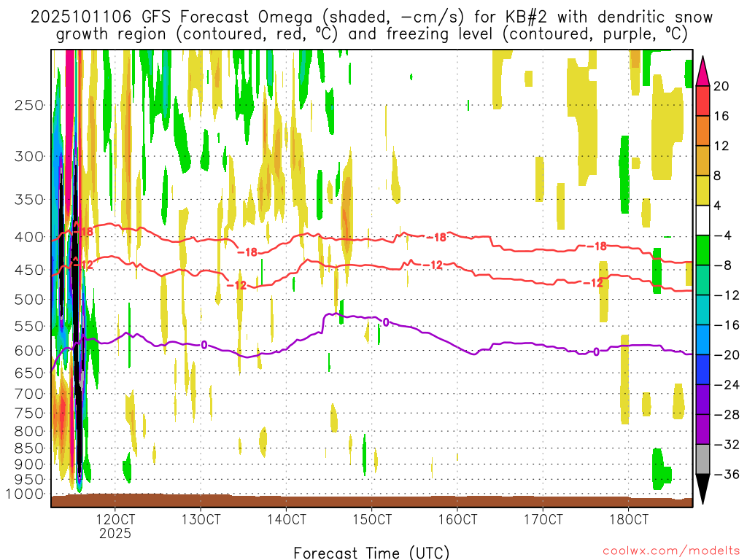This screenshot has width=747, height=560.
Task: Click the coolwx.com/modelts watermark link
Action: [x=671, y=551]
